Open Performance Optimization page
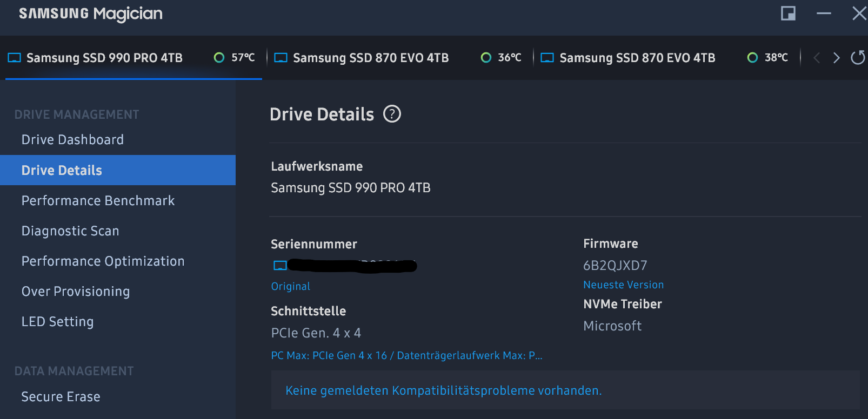The image size is (868, 419). coord(118,261)
